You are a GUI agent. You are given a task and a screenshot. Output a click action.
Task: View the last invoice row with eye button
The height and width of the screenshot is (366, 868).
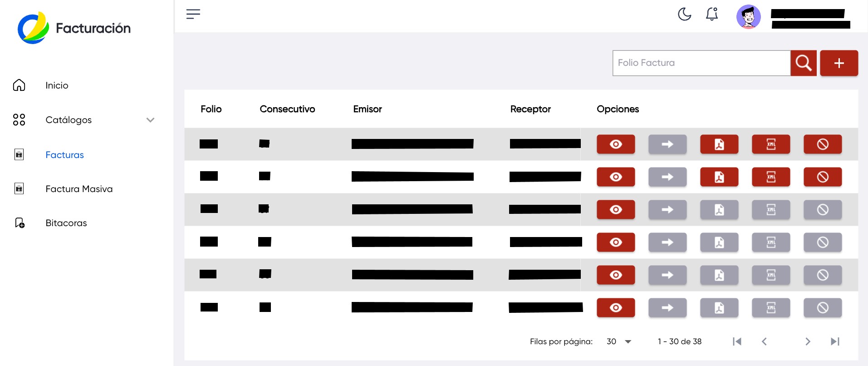coord(615,308)
